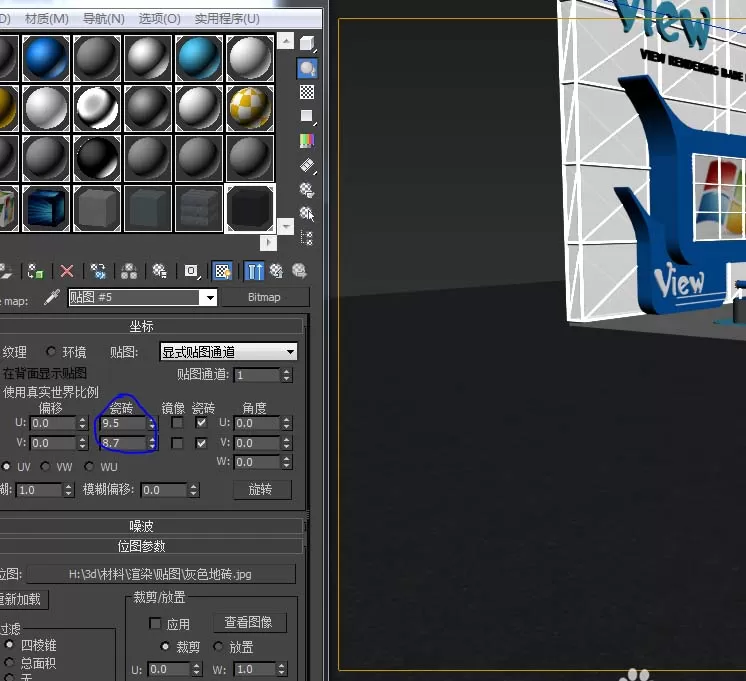Expand the 噪波 rollout

point(142,526)
